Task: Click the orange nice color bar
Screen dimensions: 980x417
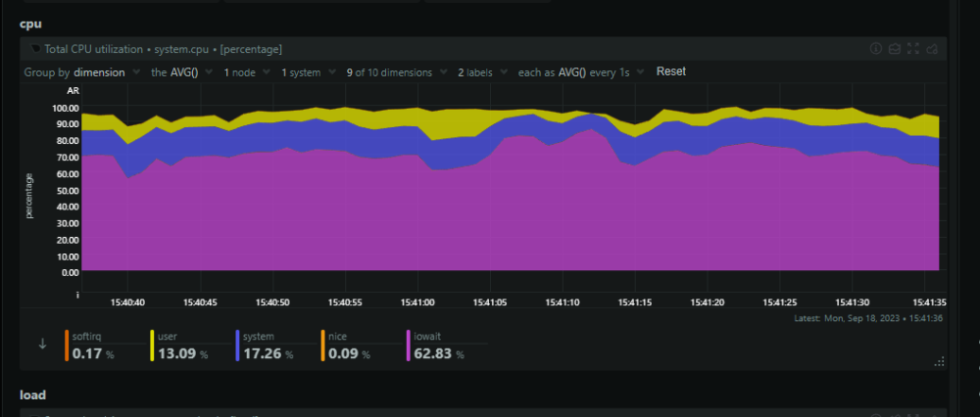Action: tap(323, 346)
